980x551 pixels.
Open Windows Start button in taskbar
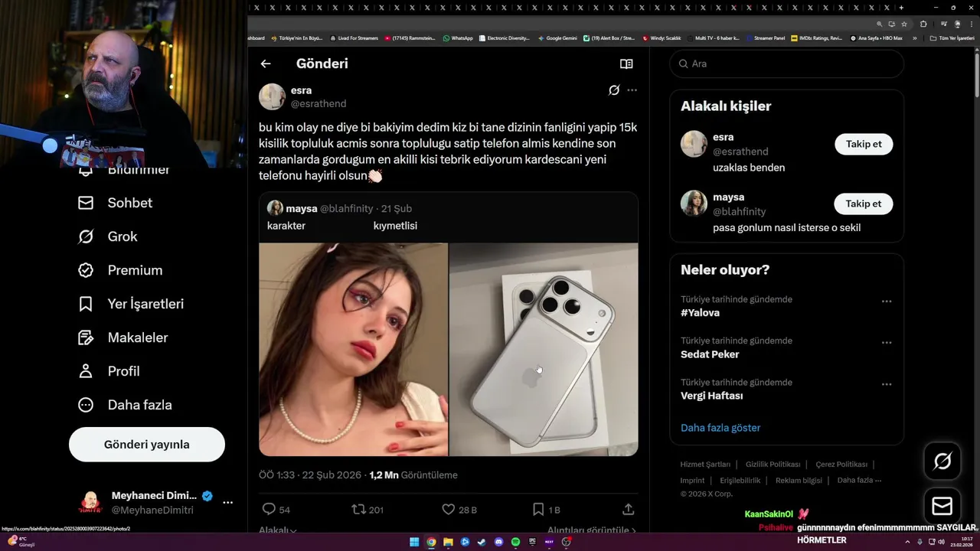click(x=414, y=542)
